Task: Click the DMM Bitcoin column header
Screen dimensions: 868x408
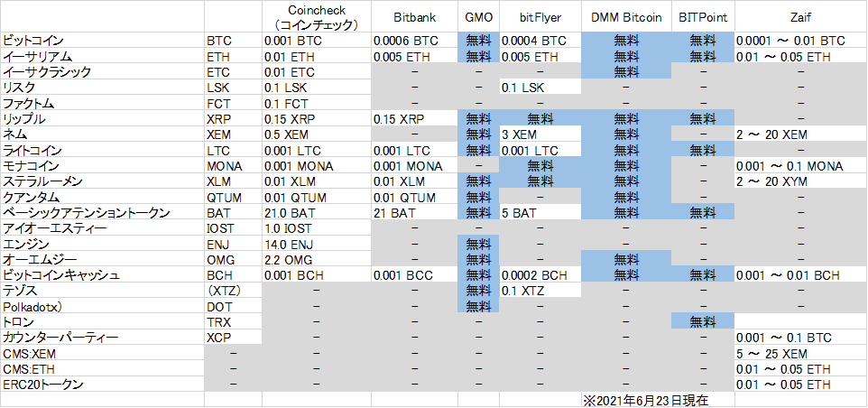Action: coord(626,17)
